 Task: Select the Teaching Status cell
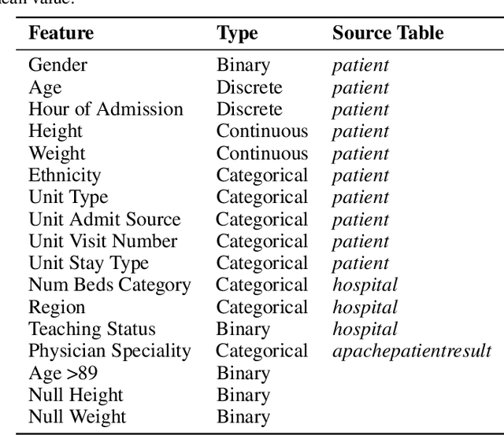pyautogui.click(x=92, y=330)
